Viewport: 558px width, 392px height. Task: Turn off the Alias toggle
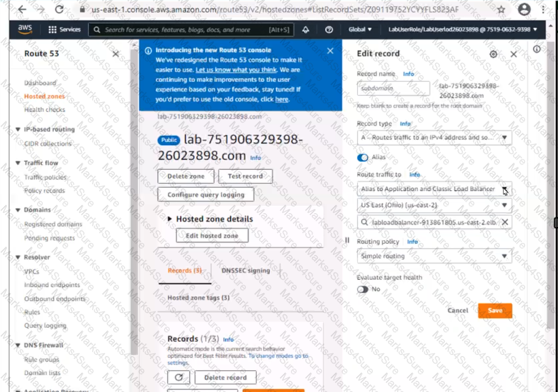(363, 158)
